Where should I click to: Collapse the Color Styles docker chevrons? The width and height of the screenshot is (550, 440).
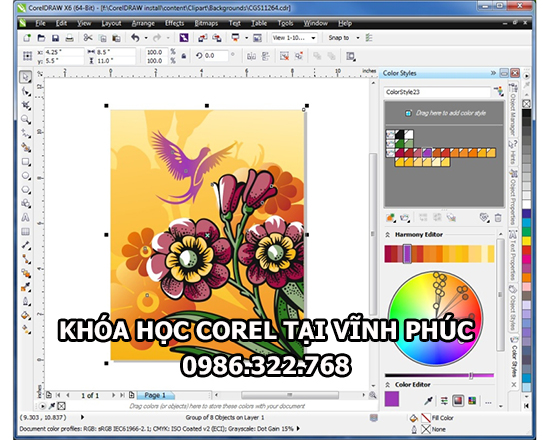click(x=493, y=73)
